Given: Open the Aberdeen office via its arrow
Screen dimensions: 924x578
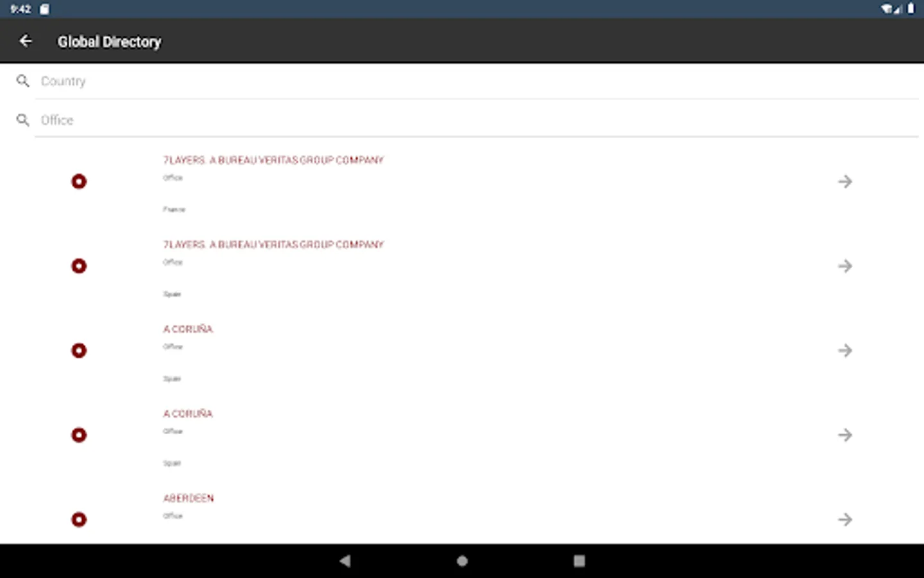Looking at the screenshot, I should click(845, 520).
